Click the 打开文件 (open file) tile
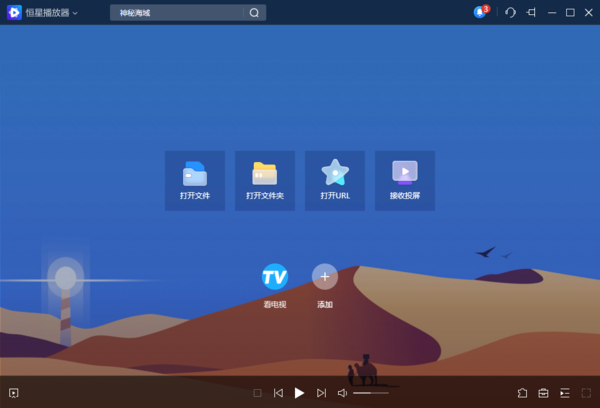This screenshot has height=408, width=600. click(195, 180)
